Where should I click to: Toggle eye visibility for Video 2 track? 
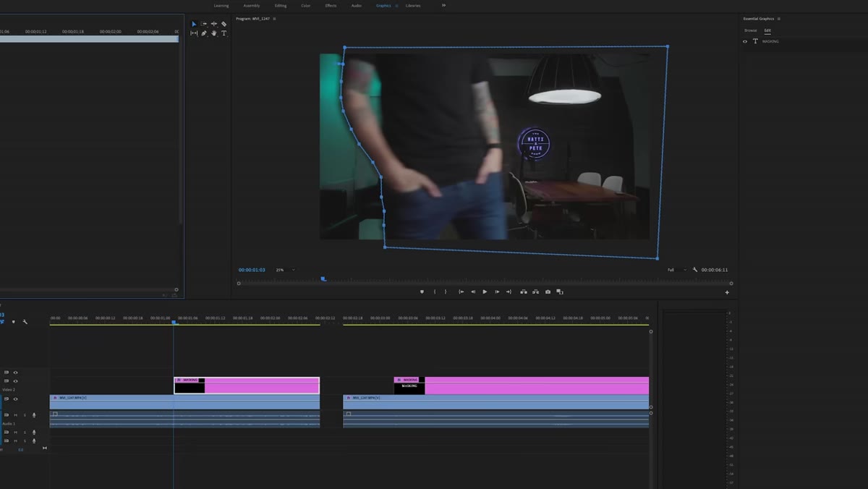[x=15, y=381]
